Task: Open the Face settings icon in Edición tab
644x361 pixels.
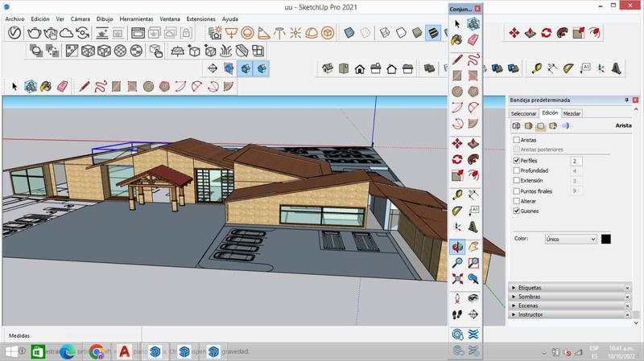Action: [x=528, y=126]
